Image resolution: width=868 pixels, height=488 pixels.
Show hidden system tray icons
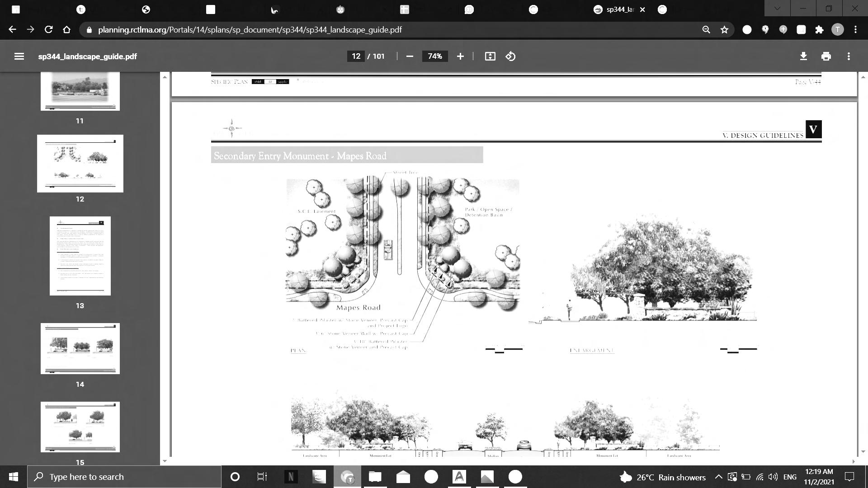718,477
